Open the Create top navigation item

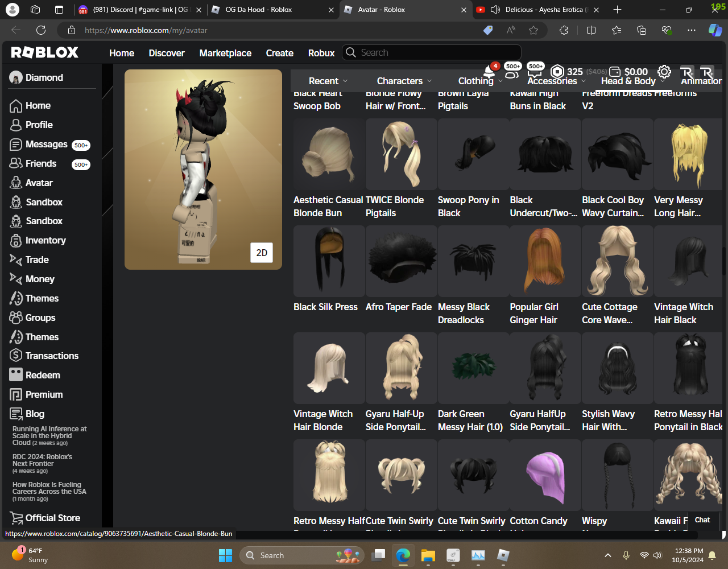[280, 53]
